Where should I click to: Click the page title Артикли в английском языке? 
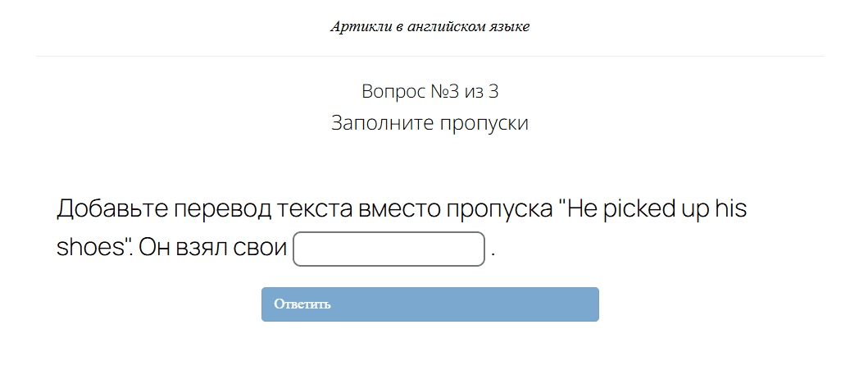click(x=430, y=27)
